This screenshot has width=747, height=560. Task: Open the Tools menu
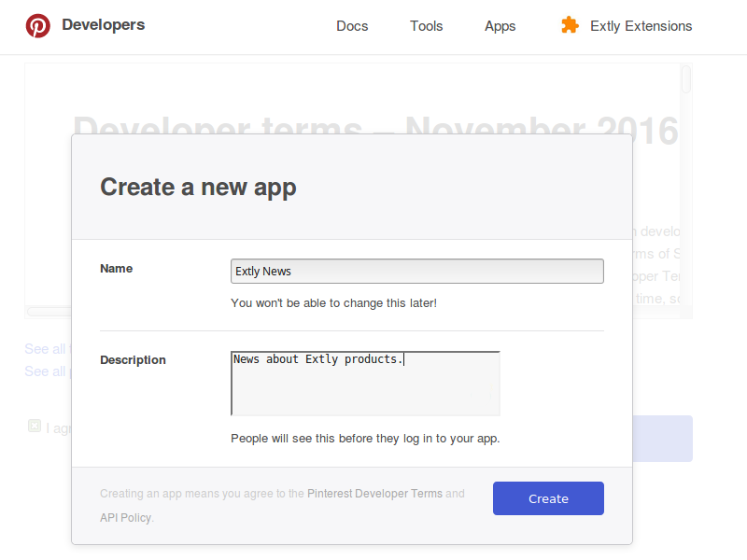(x=427, y=26)
